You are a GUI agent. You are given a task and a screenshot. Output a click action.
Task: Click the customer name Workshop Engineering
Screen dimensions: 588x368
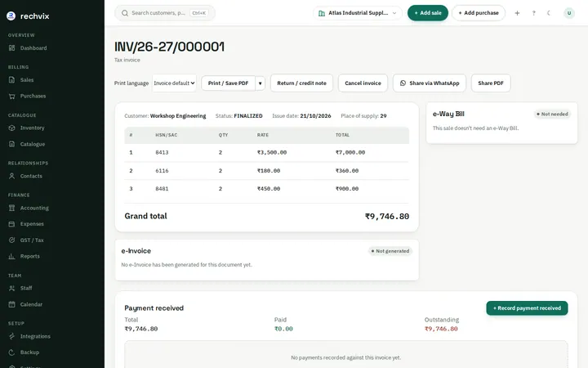[x=178, y=116]
